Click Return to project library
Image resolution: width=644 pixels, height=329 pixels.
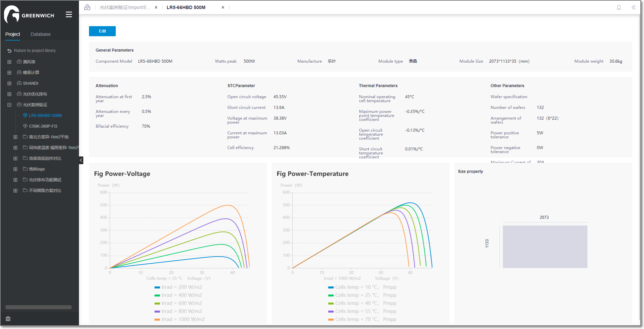pyautogui.click(x=35, y=51)
